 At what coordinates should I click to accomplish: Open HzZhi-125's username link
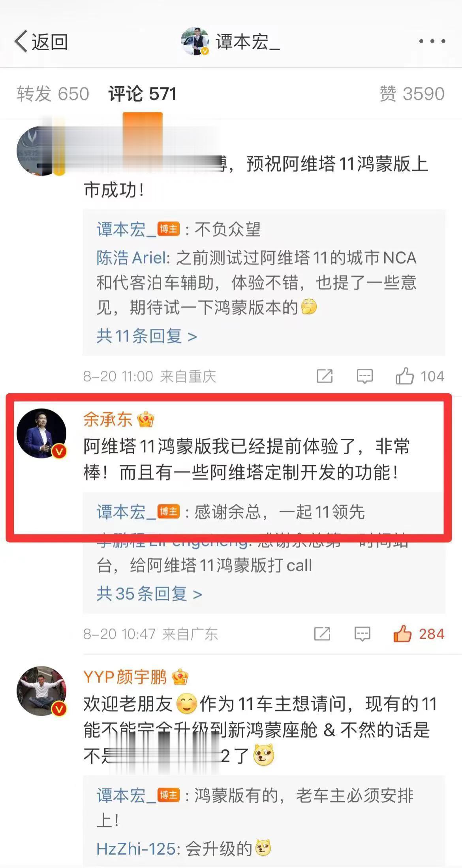136,849
